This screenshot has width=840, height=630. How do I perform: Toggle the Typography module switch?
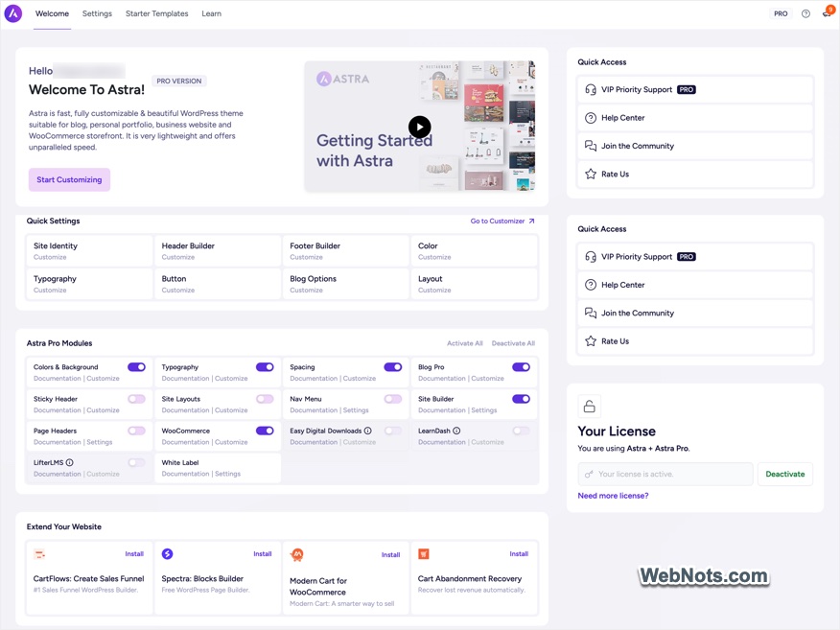click(x=265, y=367)
